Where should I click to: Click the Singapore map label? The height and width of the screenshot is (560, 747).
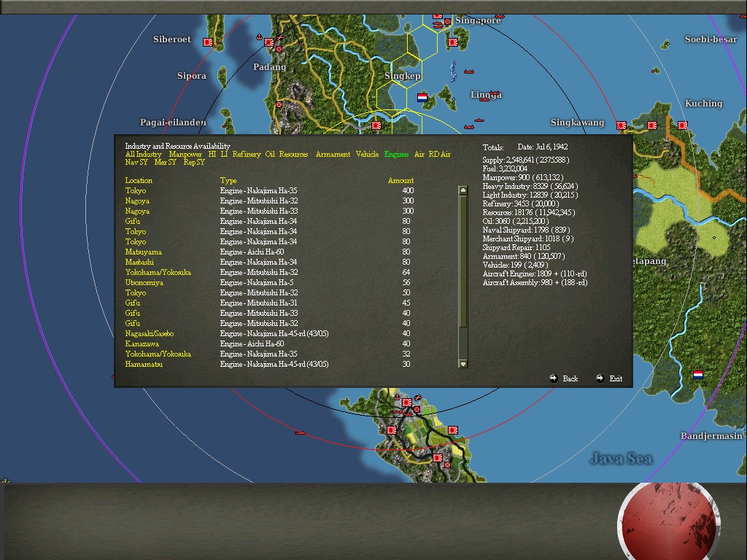[x=478, y=20]
